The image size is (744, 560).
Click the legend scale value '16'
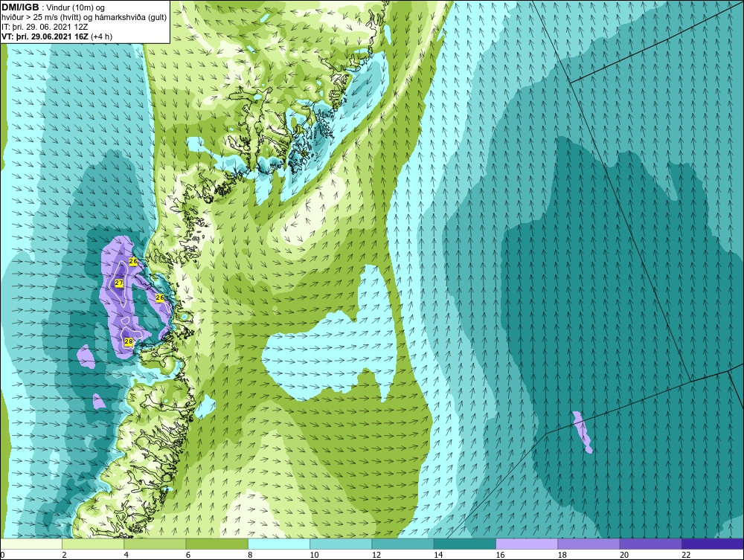(500, 556)
